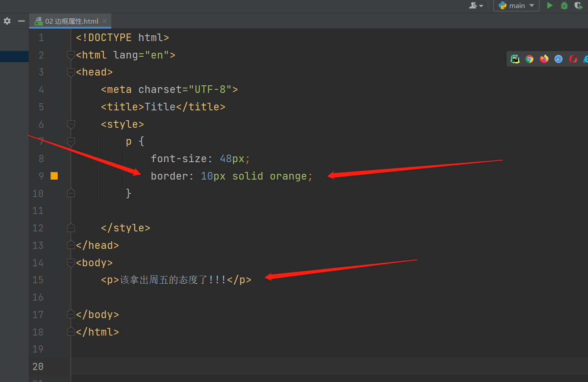Collapse the style block fold on line 6
The width and height of the screenshot is (588, 382).
pyautogui.click(x=71, y=124)
